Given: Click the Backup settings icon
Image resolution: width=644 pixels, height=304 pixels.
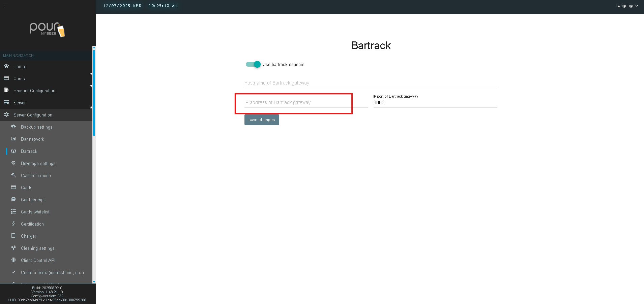Looking at the screenshot, I should click(13, 127).
